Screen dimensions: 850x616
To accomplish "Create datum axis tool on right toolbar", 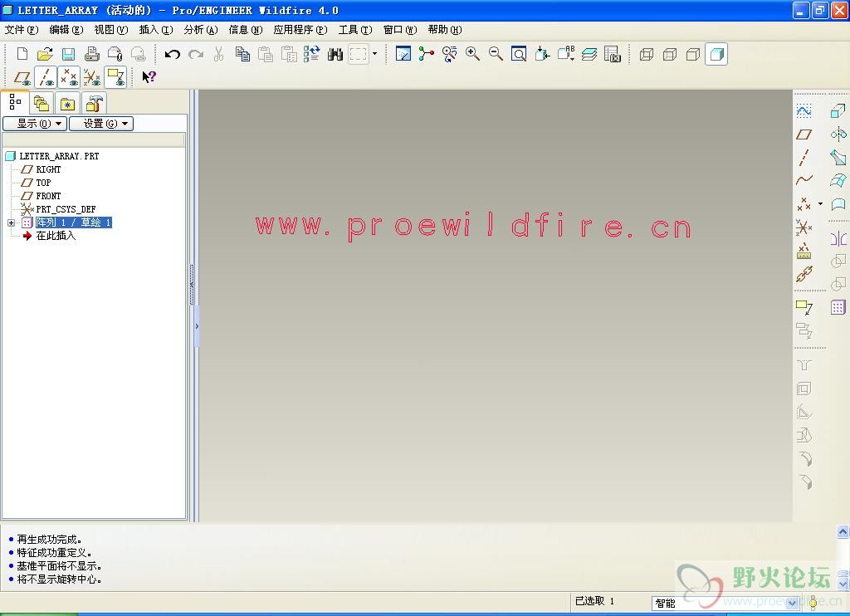I will click(x=804, y=158).
